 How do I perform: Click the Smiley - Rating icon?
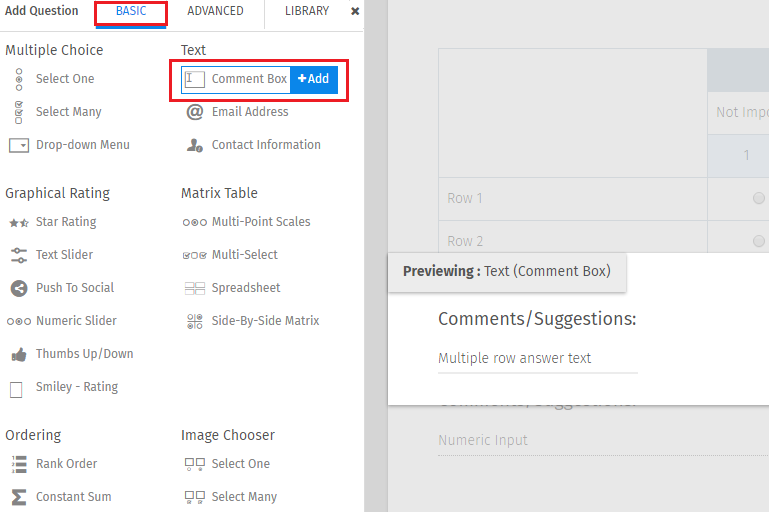coord(16,390)
